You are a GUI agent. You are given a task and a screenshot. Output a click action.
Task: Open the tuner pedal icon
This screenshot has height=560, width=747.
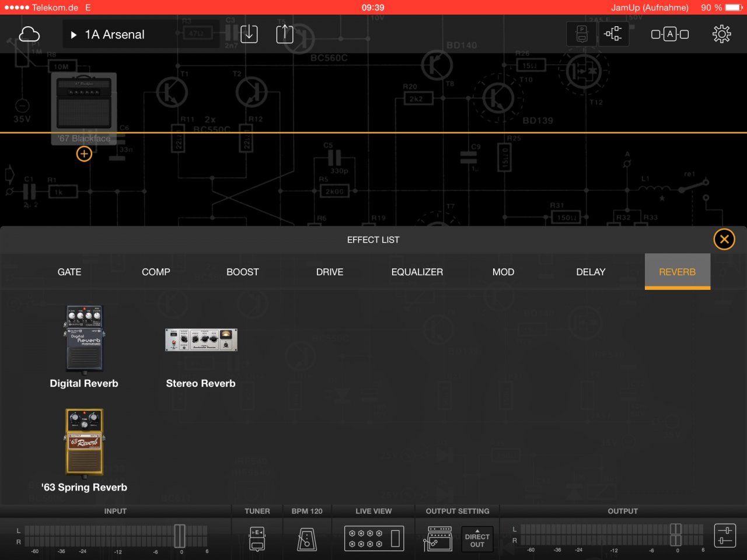[257, 539]
